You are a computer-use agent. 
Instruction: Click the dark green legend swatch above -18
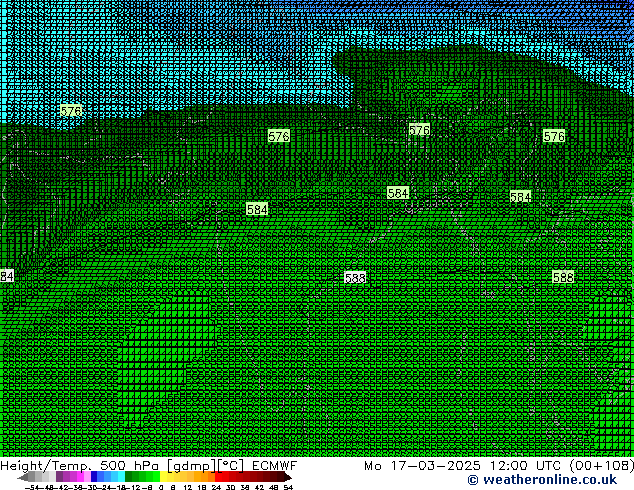point(129,476)
